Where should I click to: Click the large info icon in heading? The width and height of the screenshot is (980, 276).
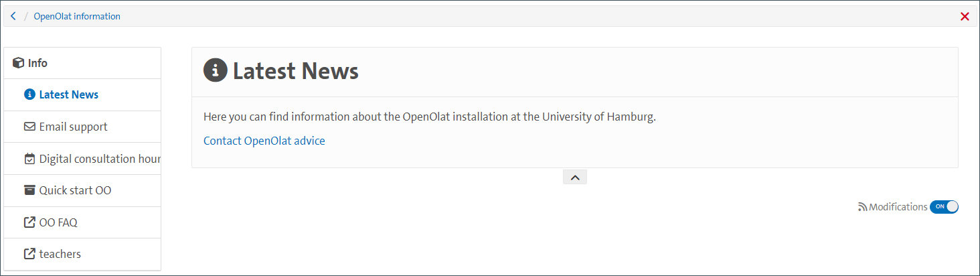point(216,70)
